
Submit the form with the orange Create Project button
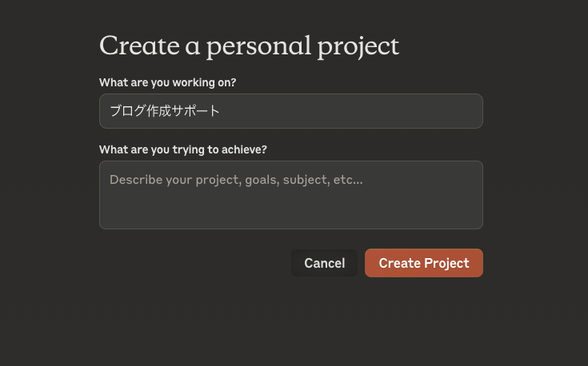point(423,263)
